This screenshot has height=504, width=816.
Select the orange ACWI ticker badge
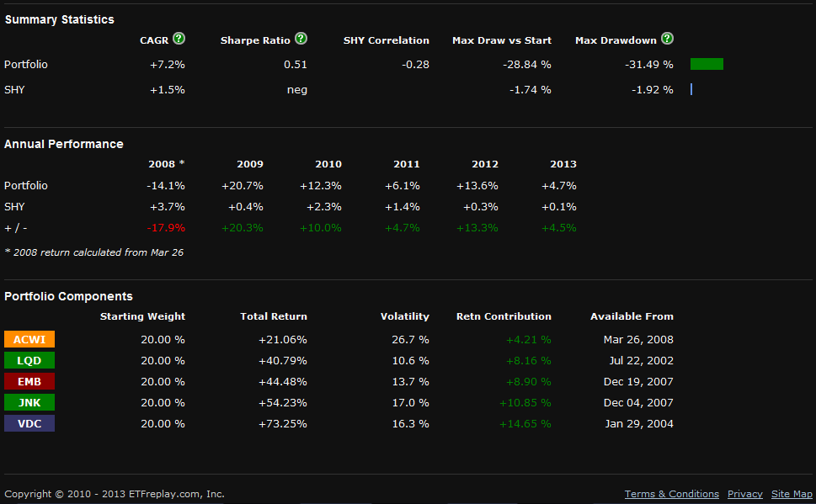coord(29,339)
